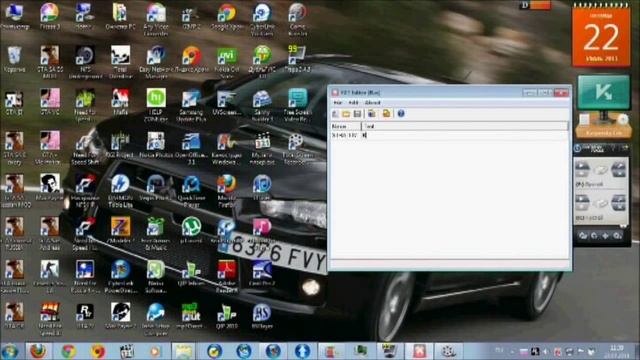Screen dimensions: 640x360
Task: Open the Max Payne desktop shortcut
Action: tap(50, 188)
